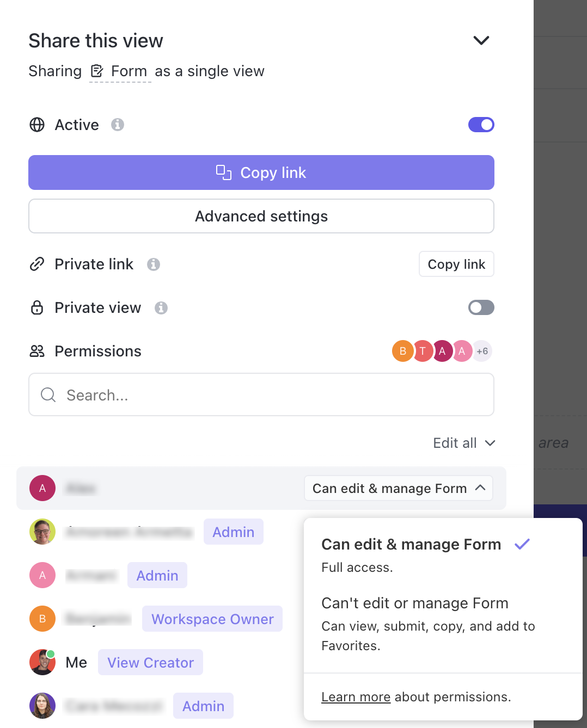The width and height of the screenshot is (587, 728).
Task: Collapse the Share this view panel
Action: (x=481, y=40)
